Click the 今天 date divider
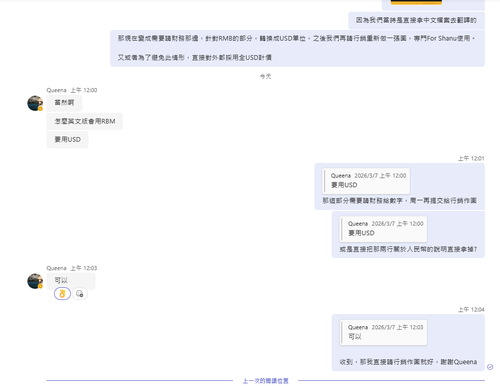 pos(266,77)
